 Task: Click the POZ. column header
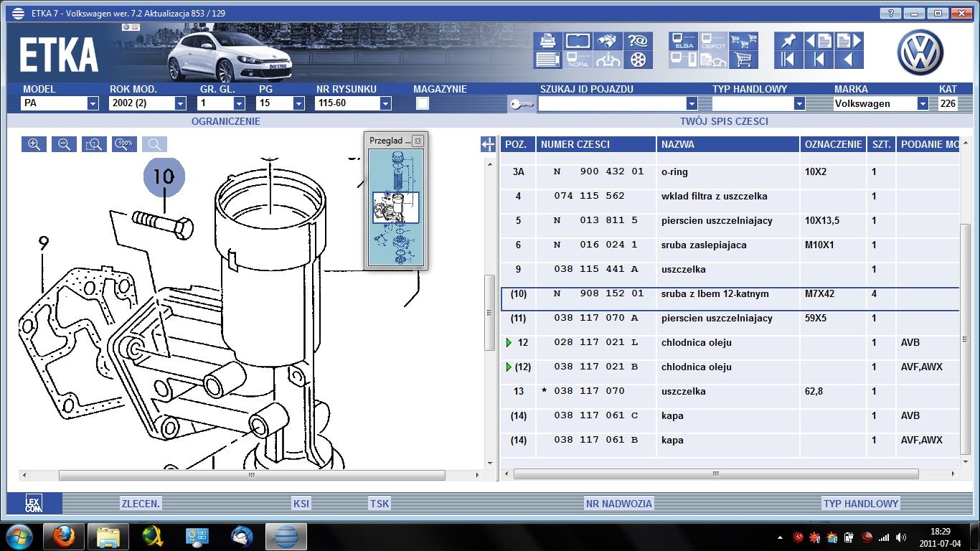pyautogui.click(x=518, y=144)
